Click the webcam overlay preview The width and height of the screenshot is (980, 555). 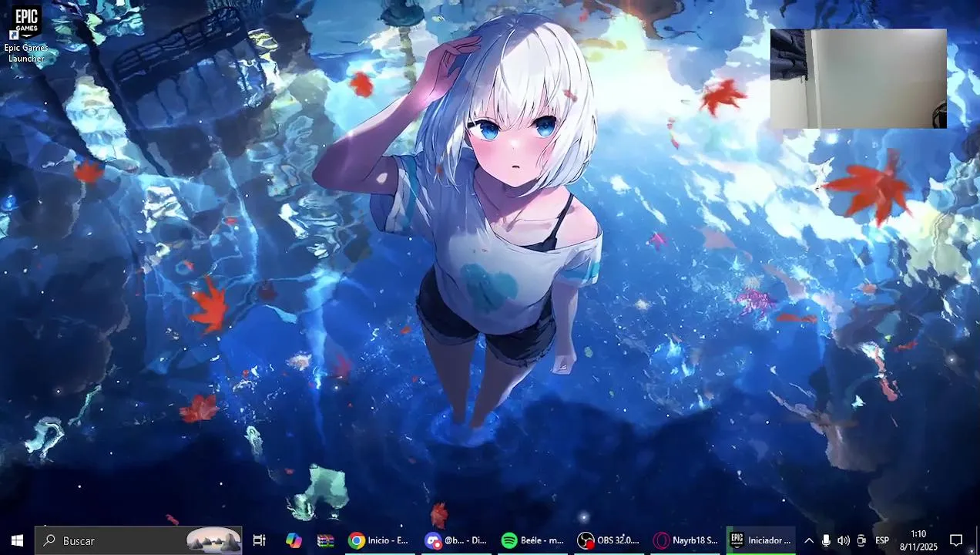pos(858,79)
